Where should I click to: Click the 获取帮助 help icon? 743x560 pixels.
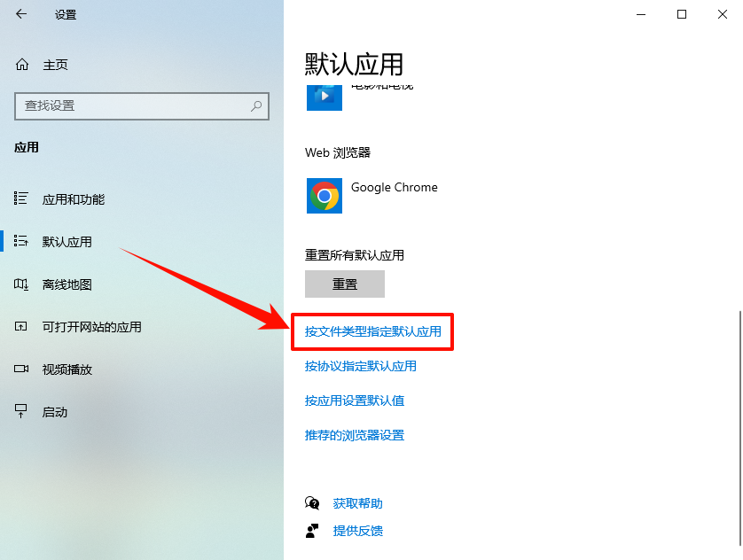point(312,503)
